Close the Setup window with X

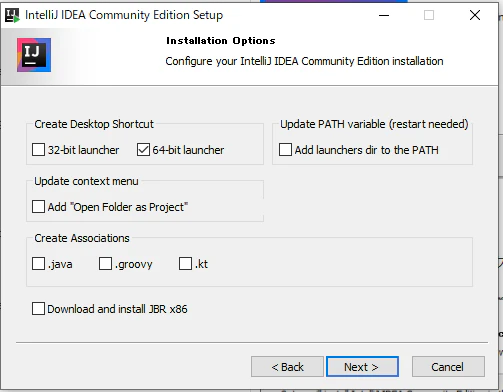[x=475, y=15]
